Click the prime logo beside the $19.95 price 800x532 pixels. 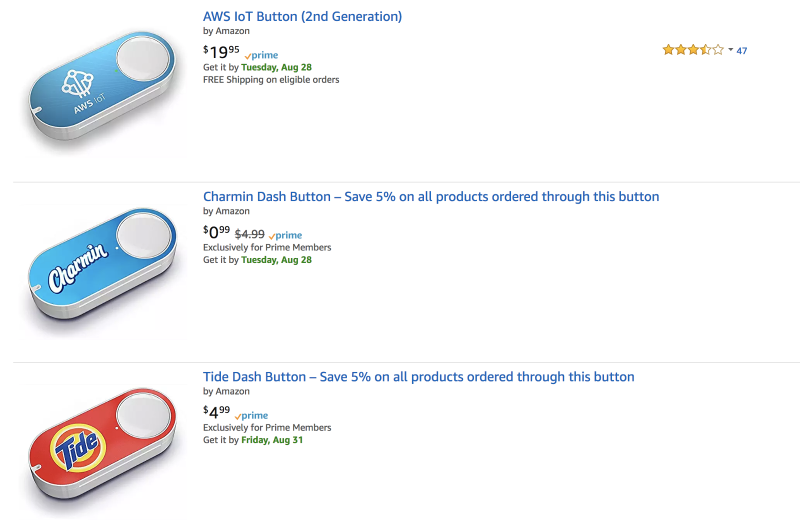[x=261, y=55]
